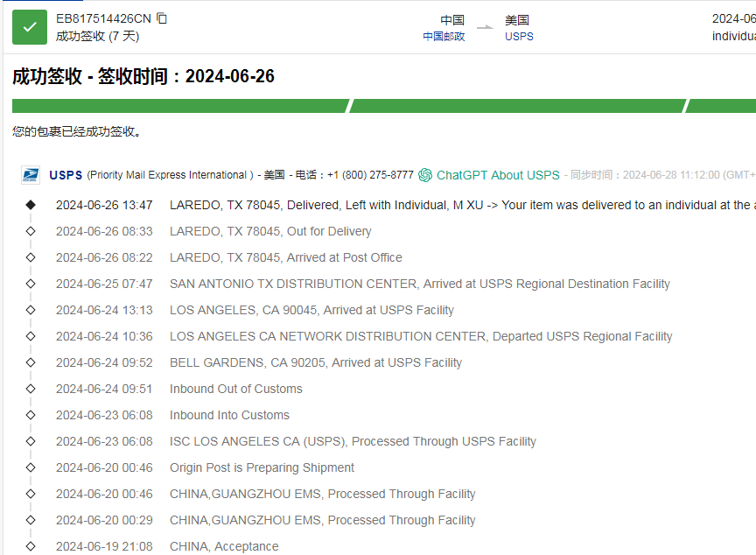Click the text Inbound Into Customs

(x=229, y=415)
